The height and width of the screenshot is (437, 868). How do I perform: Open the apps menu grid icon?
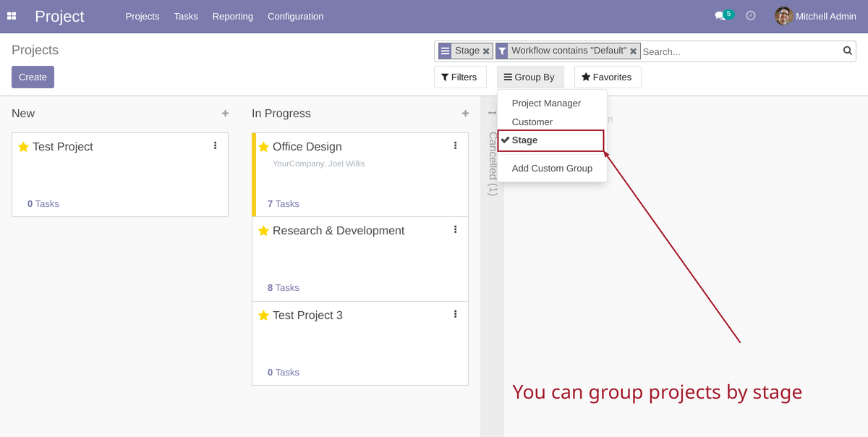(x=11, y=15)
